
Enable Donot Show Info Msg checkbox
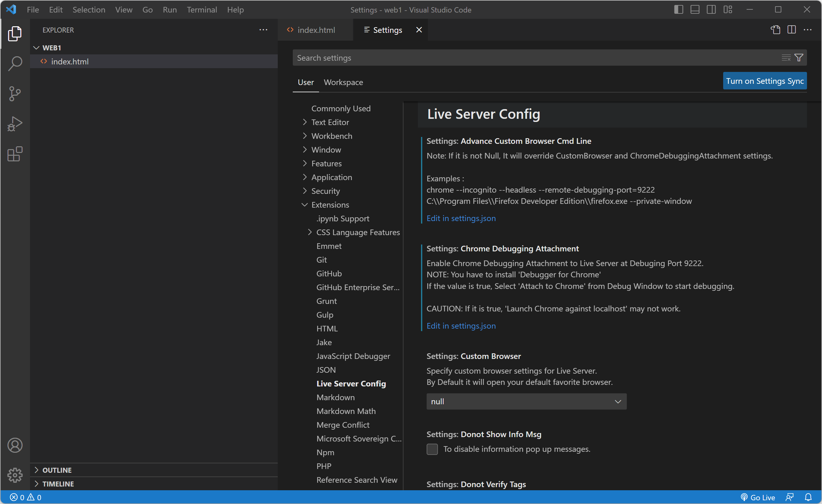click(x=432, y=449)
